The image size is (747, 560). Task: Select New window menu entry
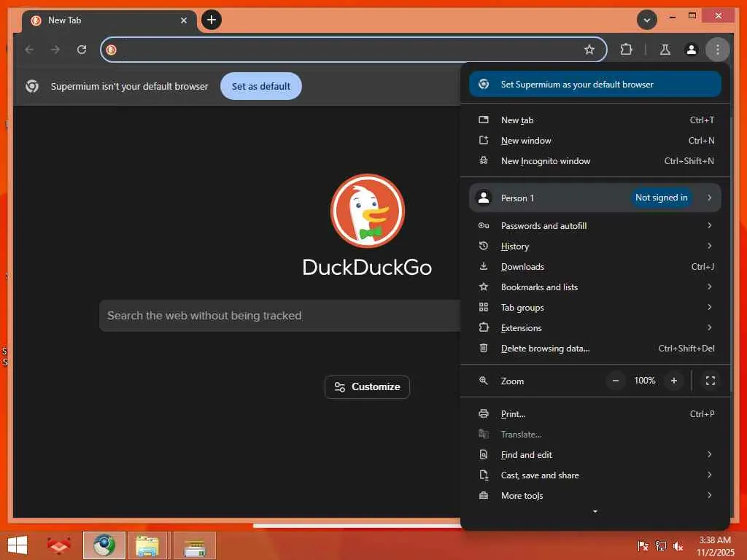click(595, 141)
